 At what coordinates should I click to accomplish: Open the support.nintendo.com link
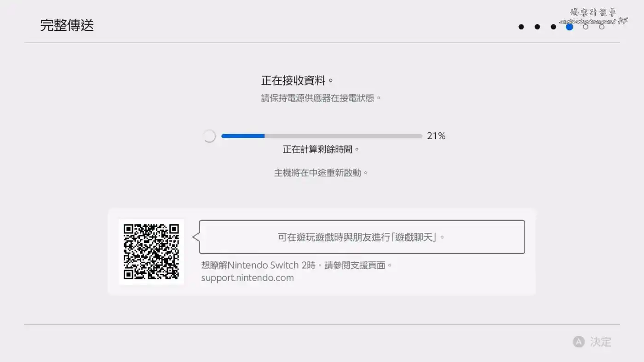pyautogui.click(x=247, y=277)
